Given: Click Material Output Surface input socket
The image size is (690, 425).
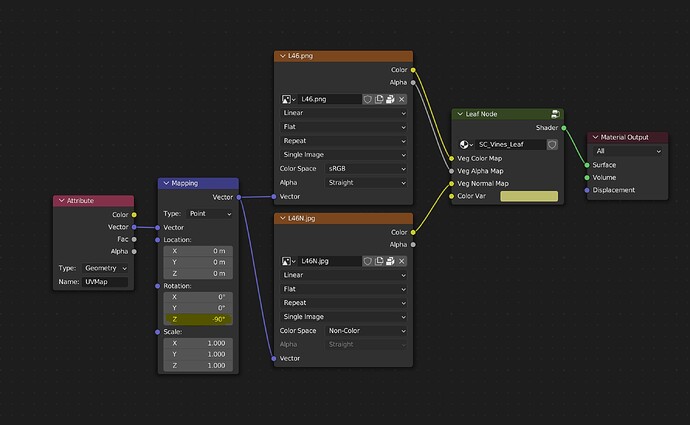Looking at the screenshot, I should [587, 165].
